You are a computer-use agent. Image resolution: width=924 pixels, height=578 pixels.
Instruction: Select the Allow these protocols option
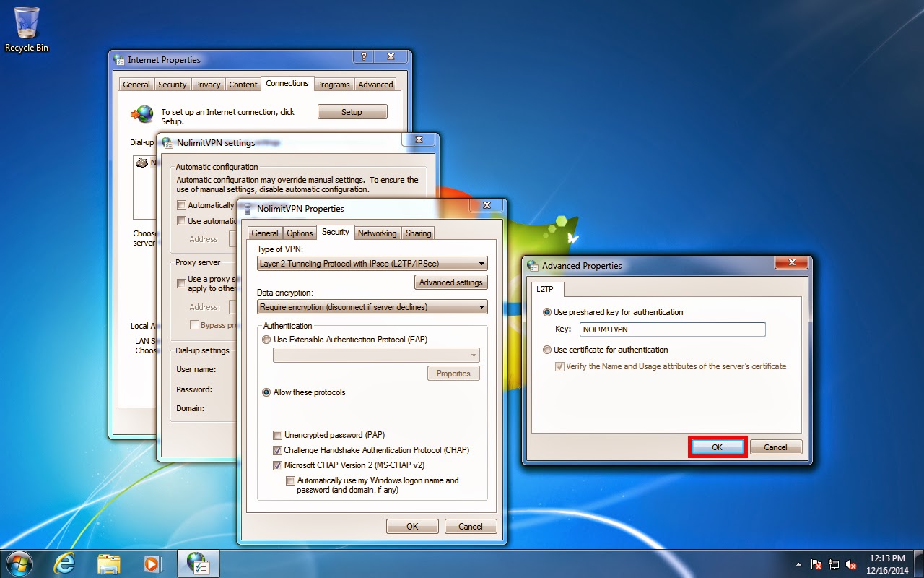pyautogui.click(x=267, y=392)
